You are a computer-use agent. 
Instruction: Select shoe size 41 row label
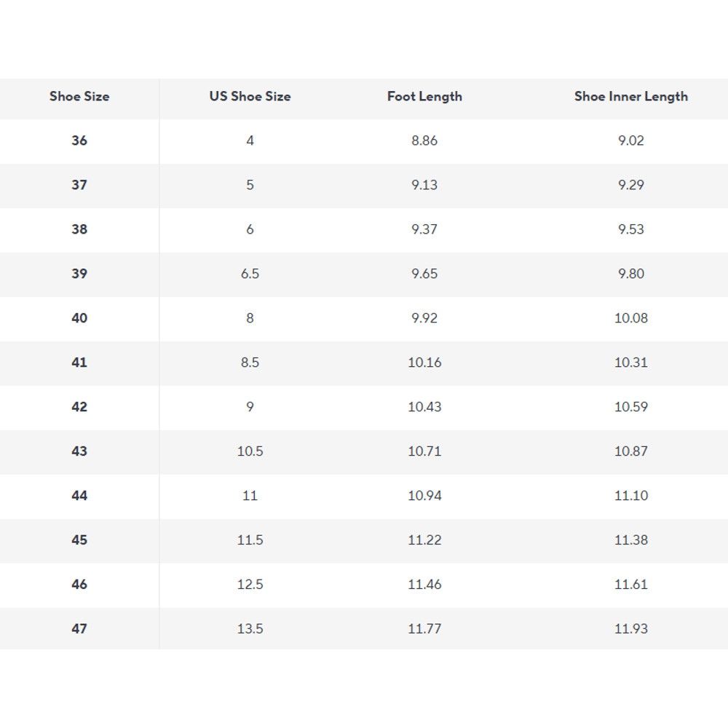(x=79, y=363)
